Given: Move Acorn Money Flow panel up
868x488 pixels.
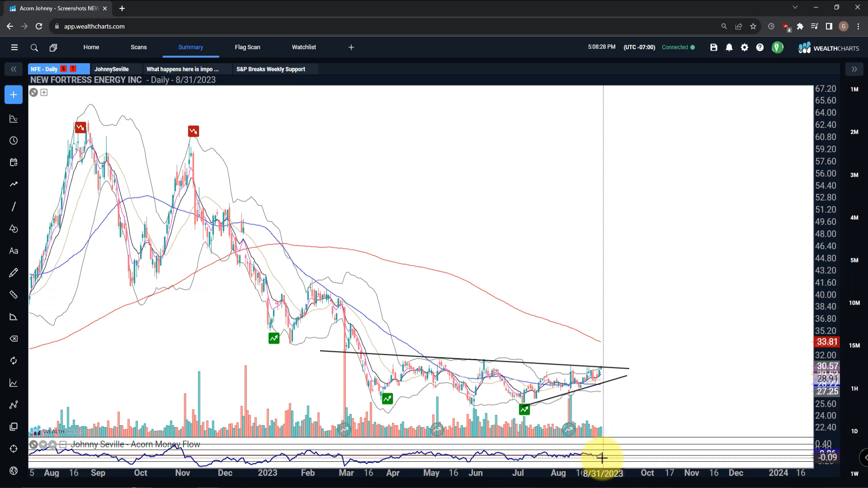Looking at the screenshot, I should [53, 445].
